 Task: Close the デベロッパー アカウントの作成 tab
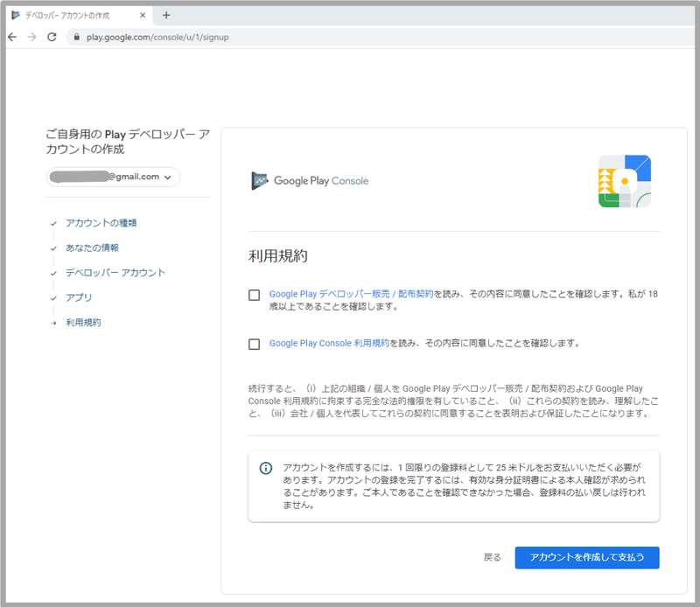(x=143, y=15)
